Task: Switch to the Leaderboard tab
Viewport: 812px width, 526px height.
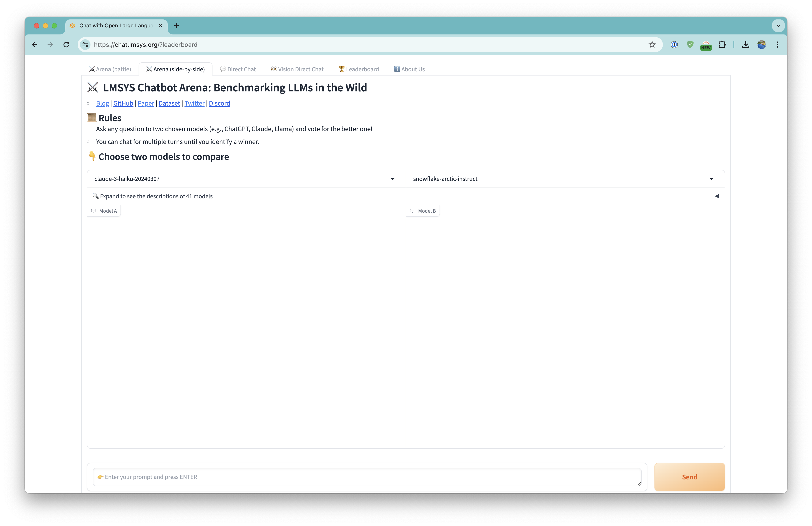Action: pyautogui.click(x=359, y=69)
